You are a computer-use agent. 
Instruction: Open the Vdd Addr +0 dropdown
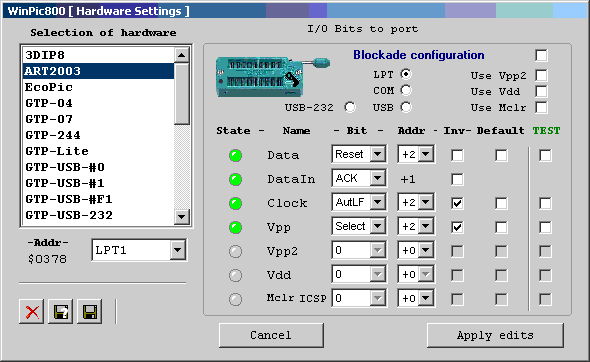click(x=426, y=274)
